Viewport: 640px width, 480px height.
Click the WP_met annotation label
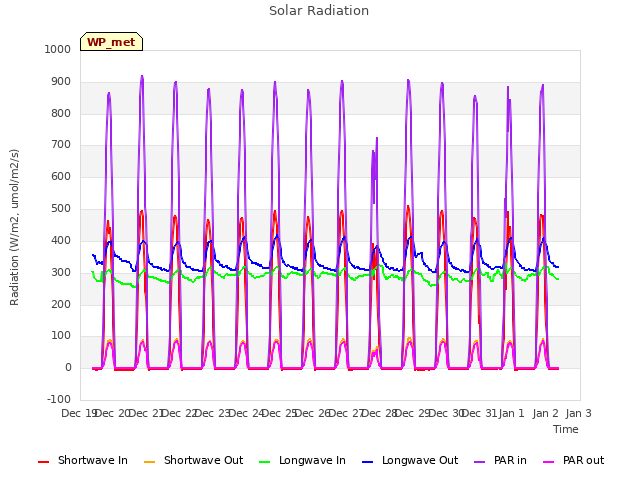coord(111,42)
